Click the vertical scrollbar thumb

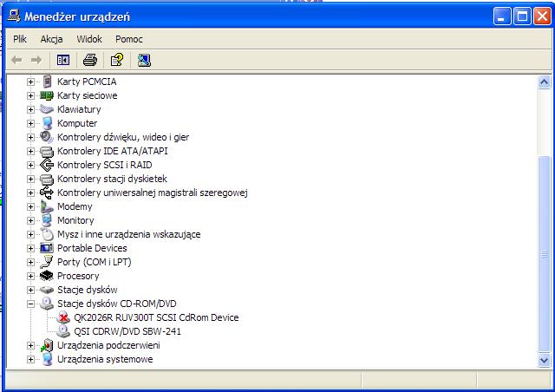(544, 253)
